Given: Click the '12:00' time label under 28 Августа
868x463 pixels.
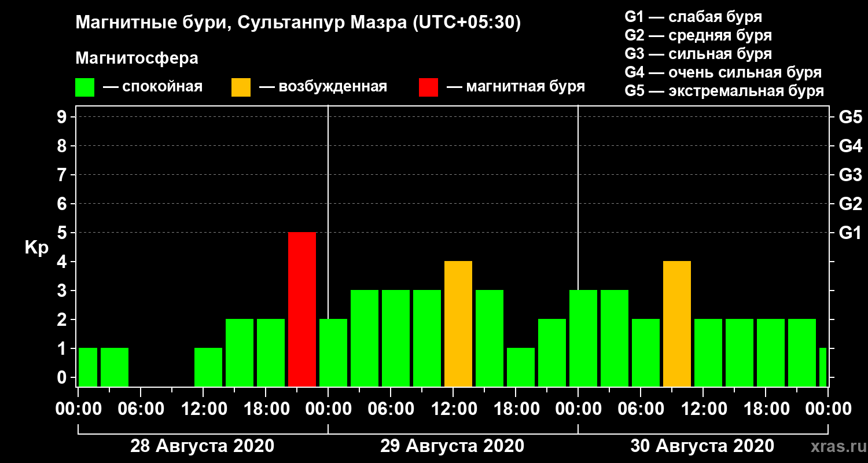Looking at the screenshot, I should (x=203, y=409).
